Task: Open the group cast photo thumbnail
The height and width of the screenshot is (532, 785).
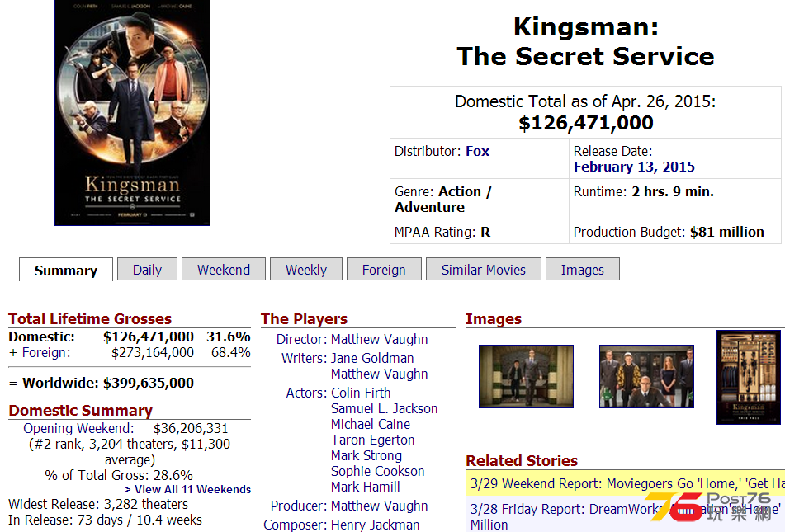Action: click(x=646, y=376)
